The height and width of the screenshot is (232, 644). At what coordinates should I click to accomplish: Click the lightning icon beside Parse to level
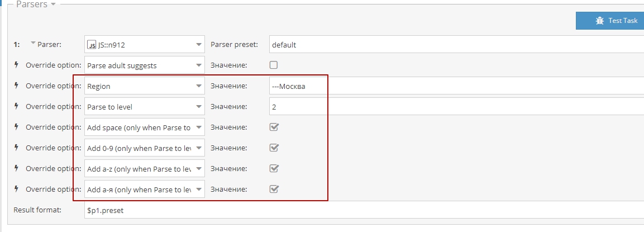[x=16, y=107]
